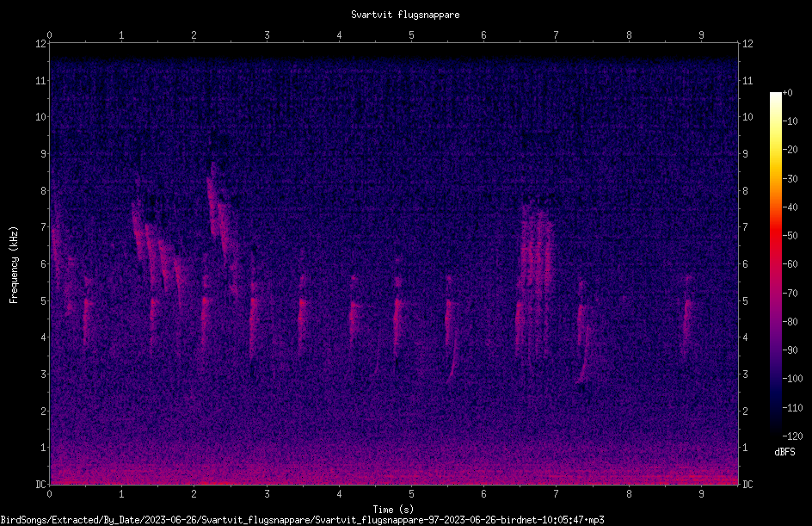Click the '5' tick label on the bottom time axis
Viewport: 812px width, 526px height.
click(411, 494)
